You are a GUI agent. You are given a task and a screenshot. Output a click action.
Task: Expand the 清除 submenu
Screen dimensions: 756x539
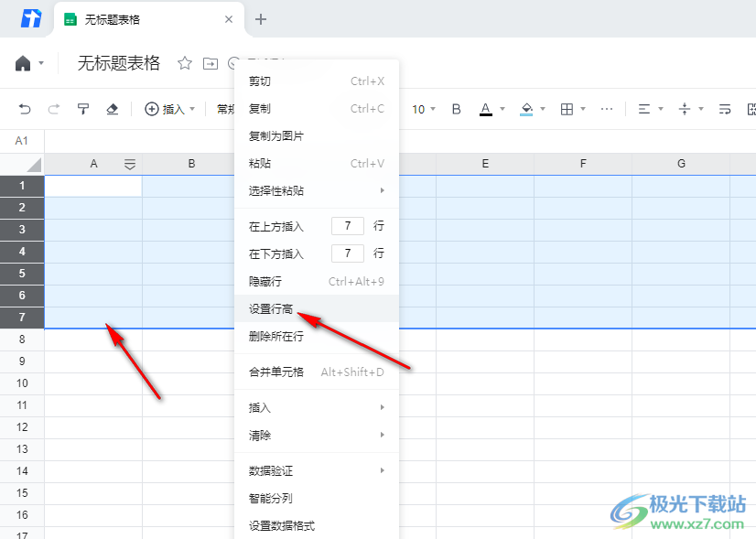pos(317,436)
